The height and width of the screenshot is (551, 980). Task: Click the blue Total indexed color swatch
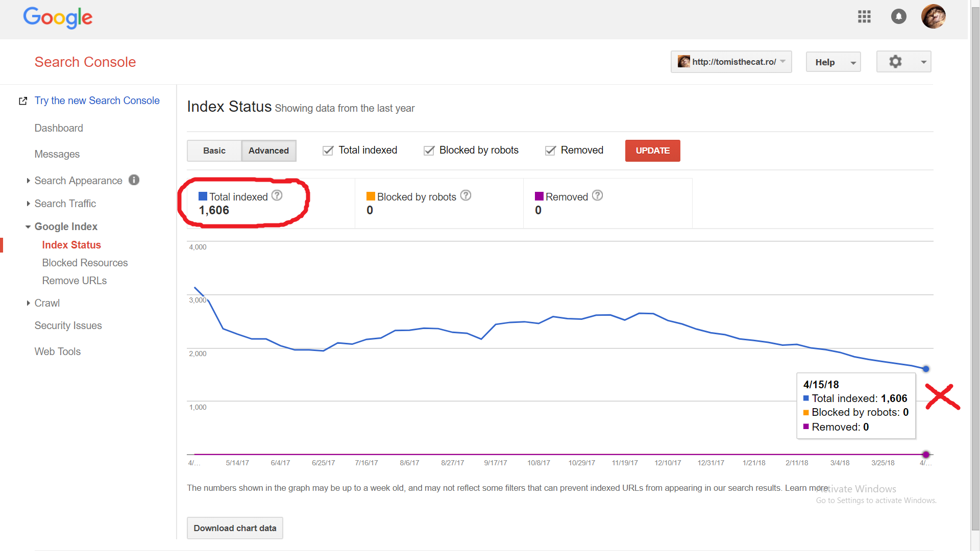point(203,196)
